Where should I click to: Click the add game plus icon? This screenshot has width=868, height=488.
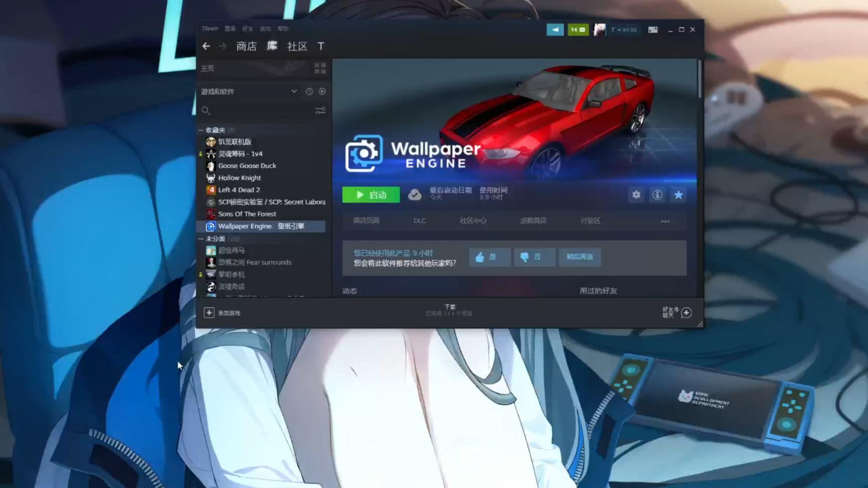pos(209,313)
